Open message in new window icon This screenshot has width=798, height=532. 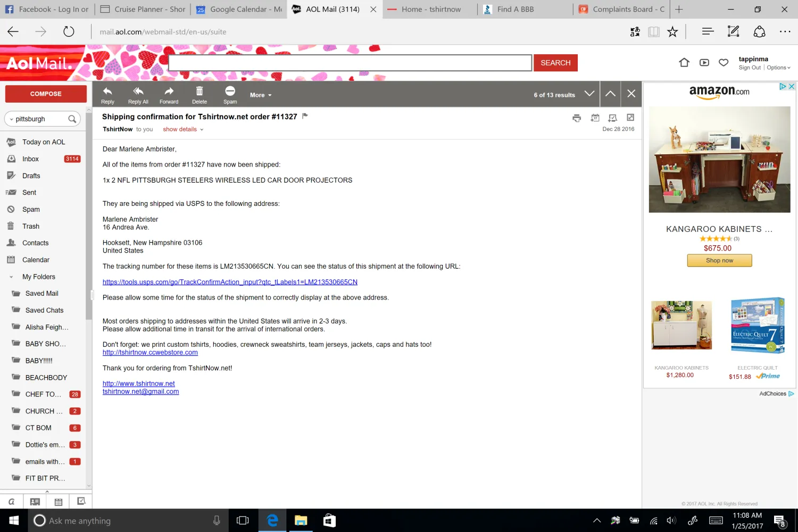tap(630, 118)
